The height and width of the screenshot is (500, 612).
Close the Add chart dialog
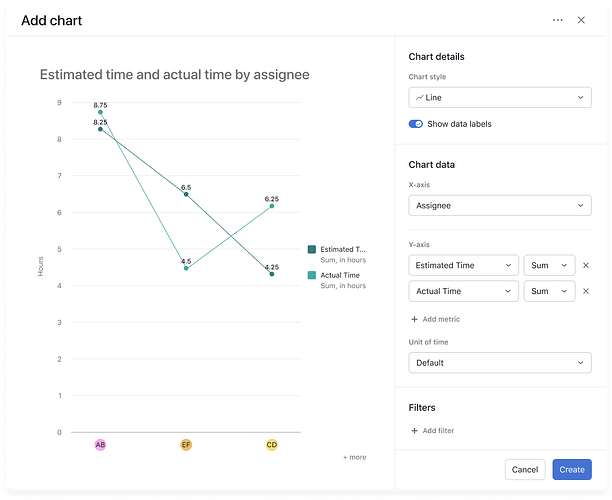click(582, 20)
